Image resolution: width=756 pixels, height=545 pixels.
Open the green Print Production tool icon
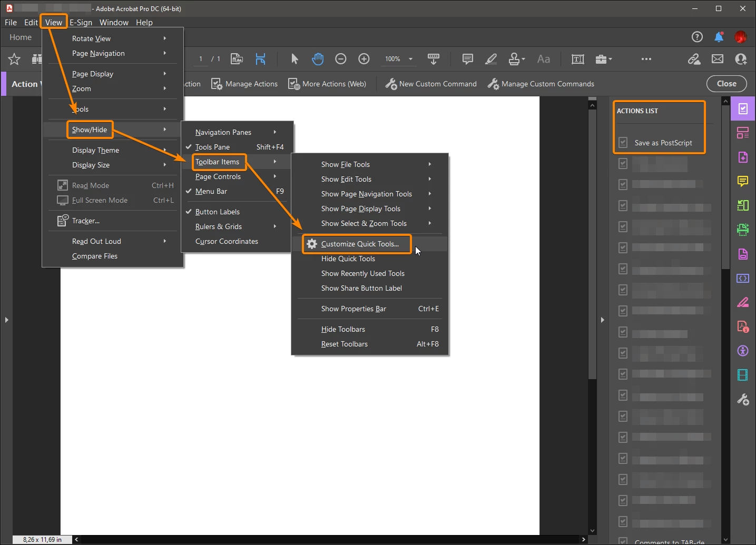(x=743, y=229)
